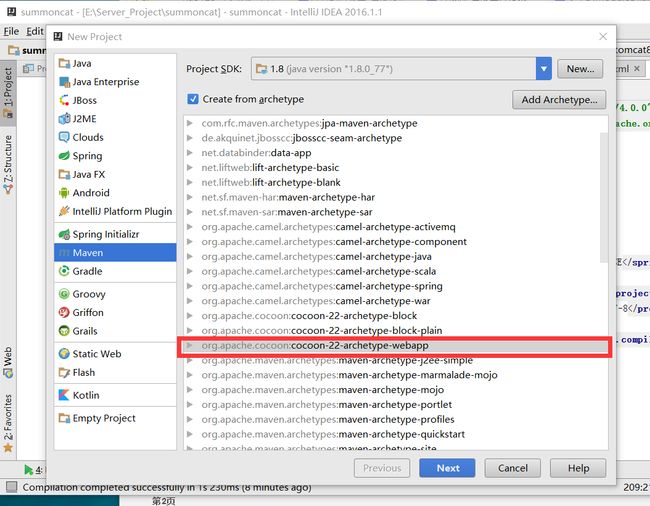Click the Run tool window green arrow icon

(28, 470)
